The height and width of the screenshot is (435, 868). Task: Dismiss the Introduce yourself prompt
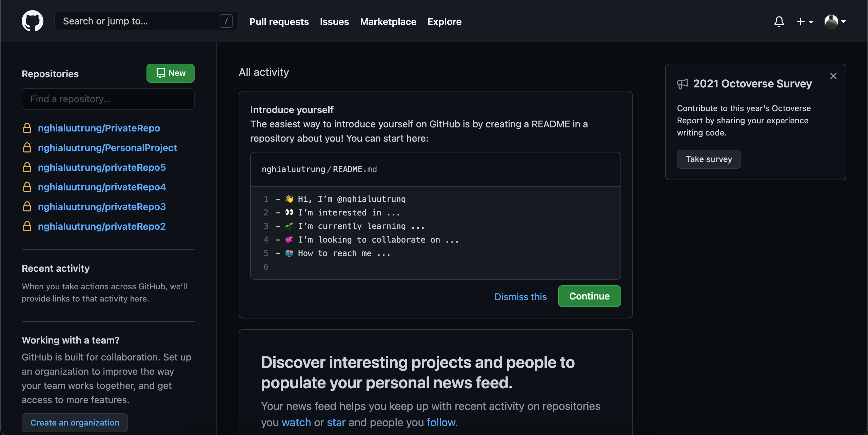pos(520,296)
